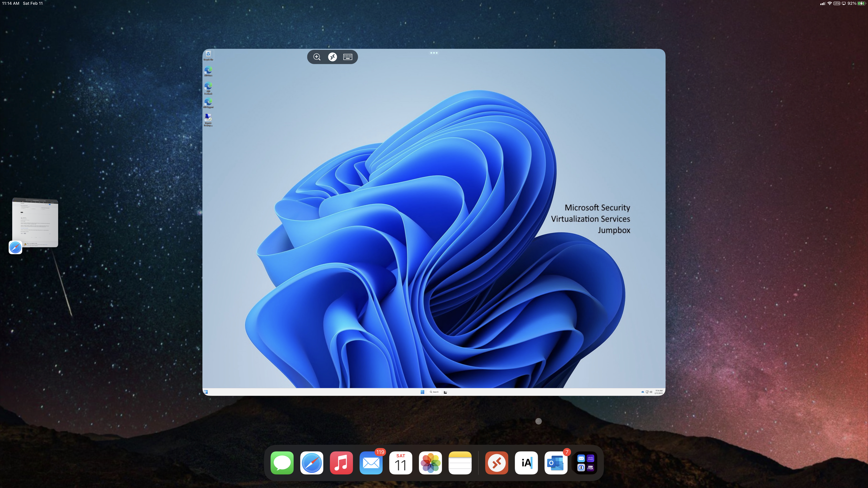Tap the iPad status bar time 11:14 AM

tap(11, 3)
